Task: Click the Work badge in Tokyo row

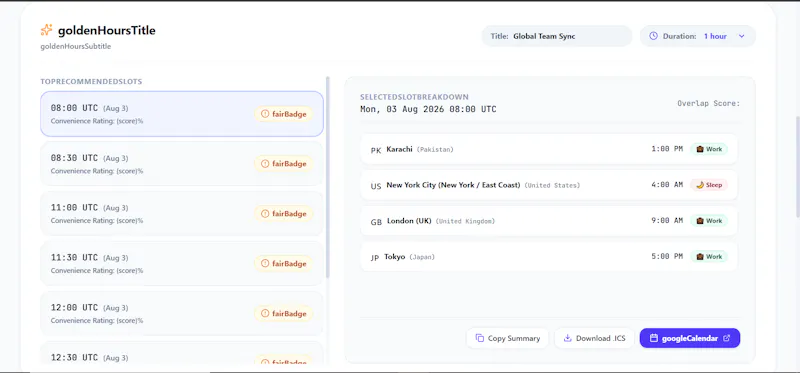Action: [709, 256]
